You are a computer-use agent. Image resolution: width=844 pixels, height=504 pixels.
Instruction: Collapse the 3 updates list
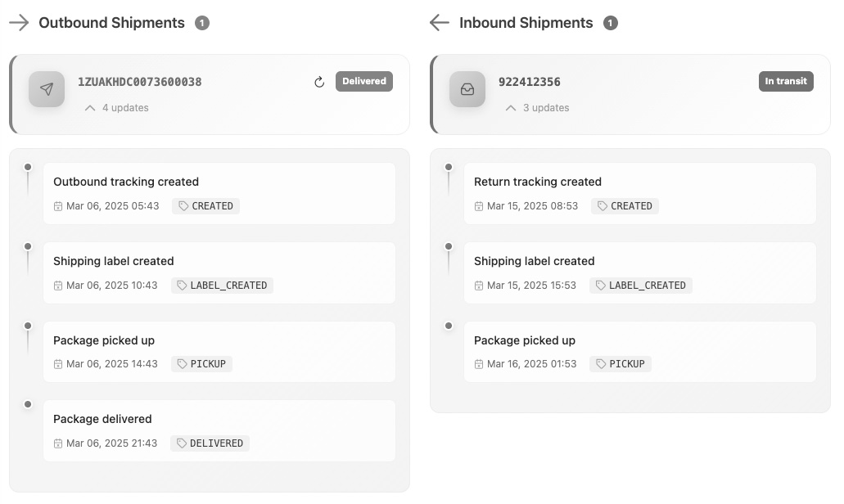[511, 108]
